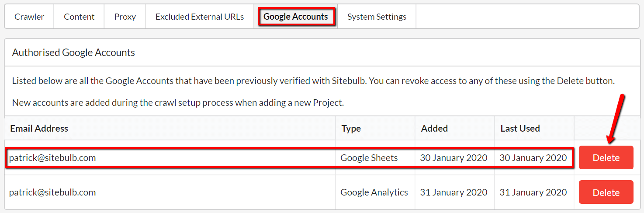Click the Authorised Google Accounts heading
The height and width of the screenshot is (213, 644).
pyautogui.click(x=73, y=52)
